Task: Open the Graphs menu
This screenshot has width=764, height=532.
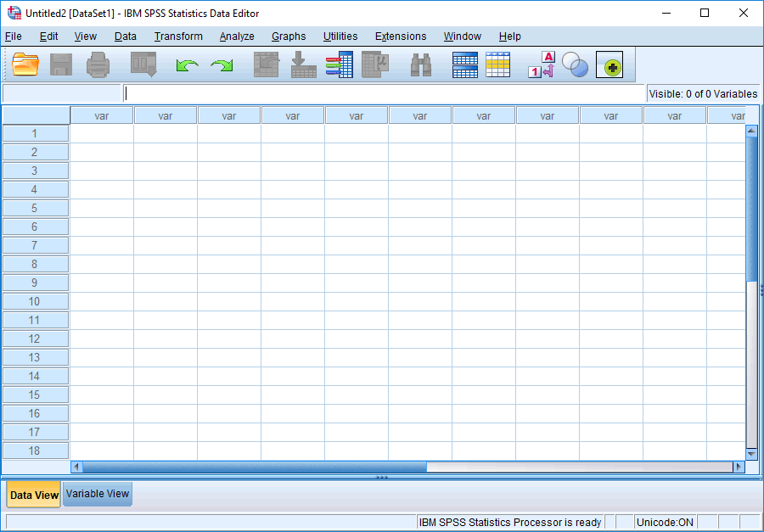Action: [x=289, y=36]
